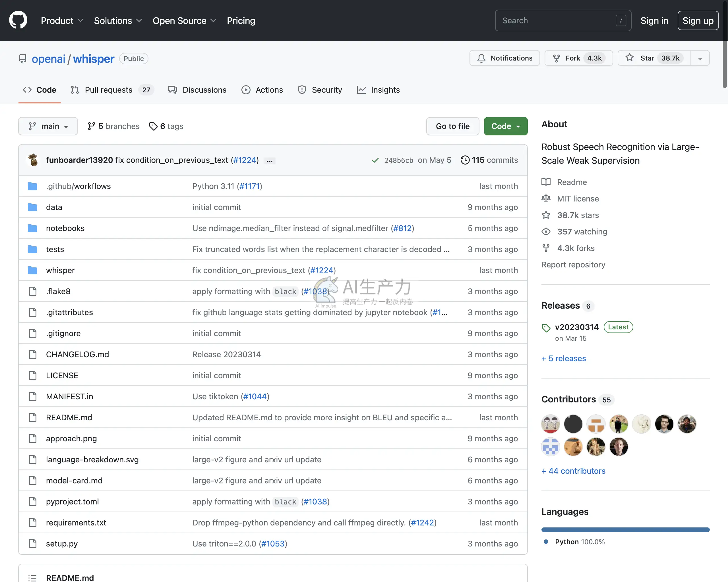Click the GitHub logo icon
This screenshot has height=582, width=728.
18,20
